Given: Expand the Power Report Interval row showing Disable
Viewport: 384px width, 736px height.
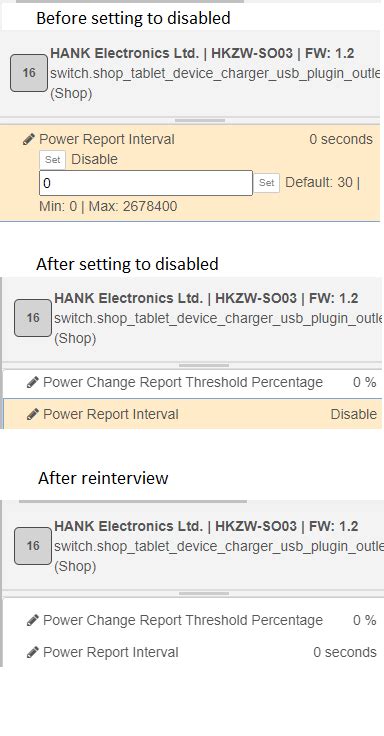Looking at the screenshot, I should [x=192, y=414].
